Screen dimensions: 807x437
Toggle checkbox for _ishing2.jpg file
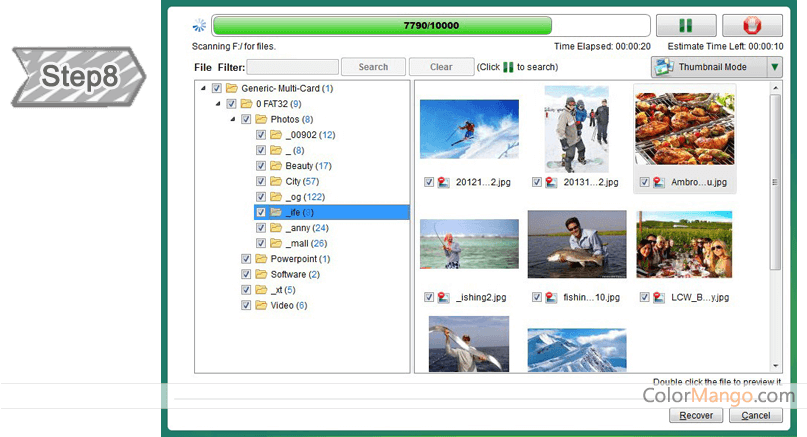(x=429, y=297)
